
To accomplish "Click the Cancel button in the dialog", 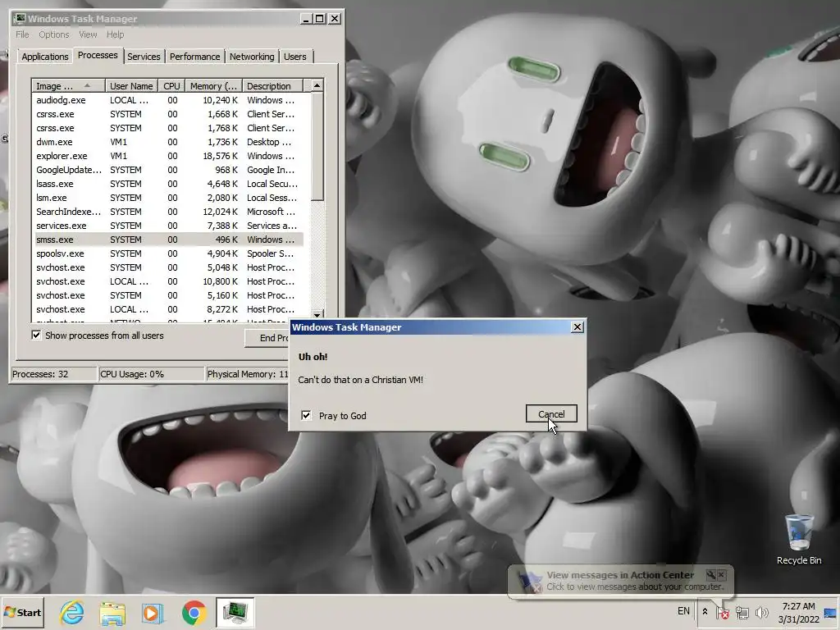I will [x=551, y=413].
